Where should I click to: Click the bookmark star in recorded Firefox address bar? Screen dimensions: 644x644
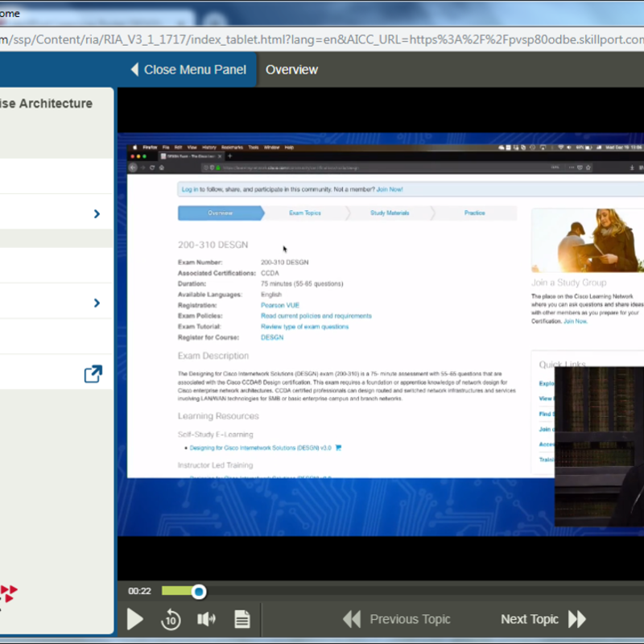pyautogui.click(x=588, y=167)
